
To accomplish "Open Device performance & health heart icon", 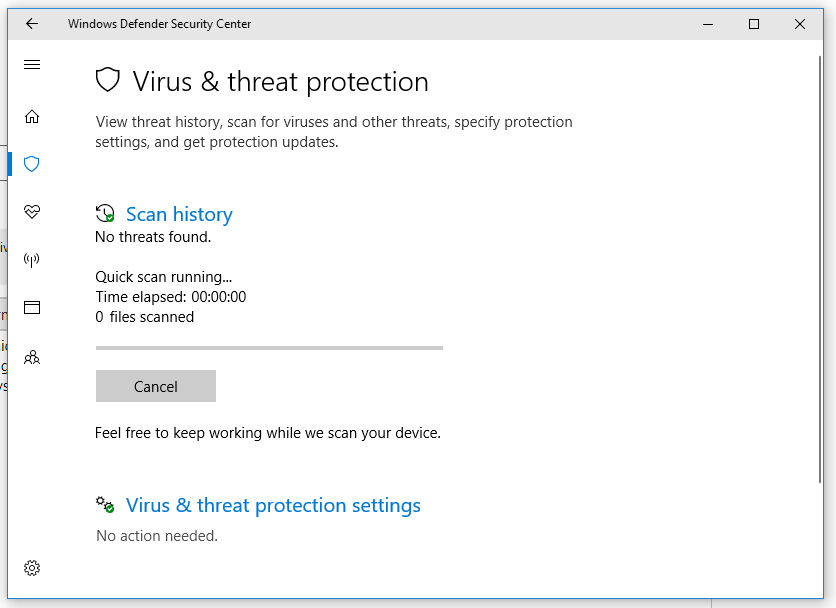I will pyautogui.click(x=31, y=211).
